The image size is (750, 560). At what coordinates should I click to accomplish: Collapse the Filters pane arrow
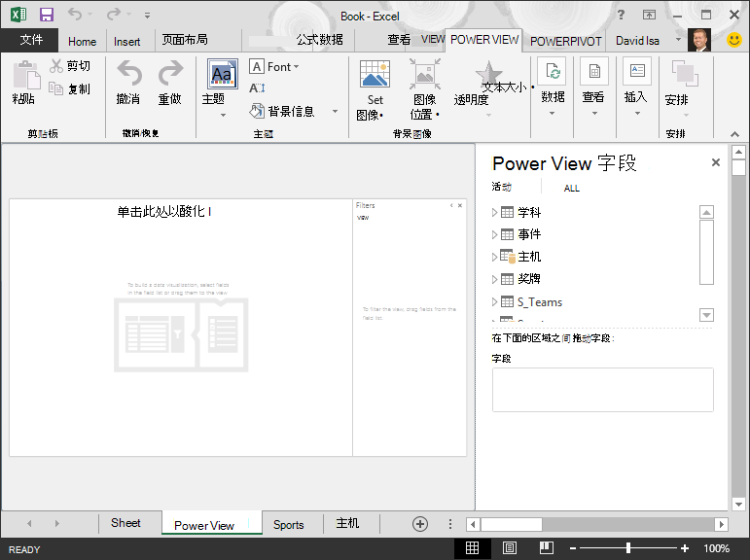coord(451,205)
